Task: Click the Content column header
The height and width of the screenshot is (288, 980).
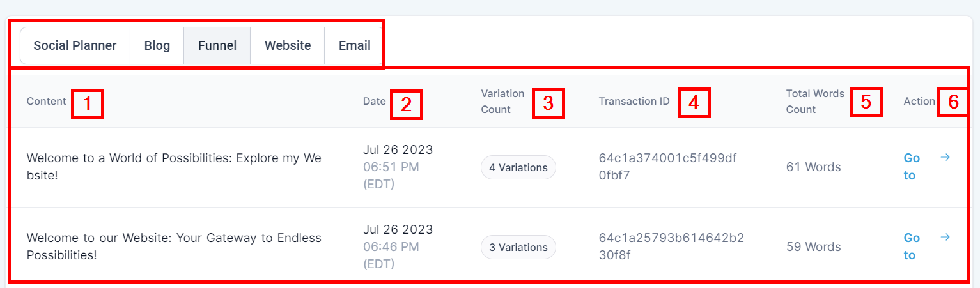Action: [x=46, y=101]
